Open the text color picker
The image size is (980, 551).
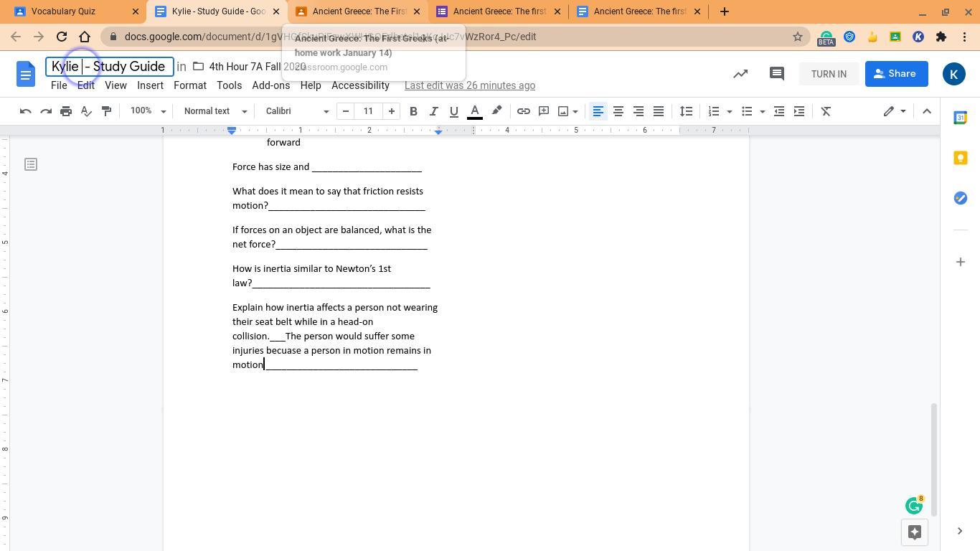[x=474, y=111]
